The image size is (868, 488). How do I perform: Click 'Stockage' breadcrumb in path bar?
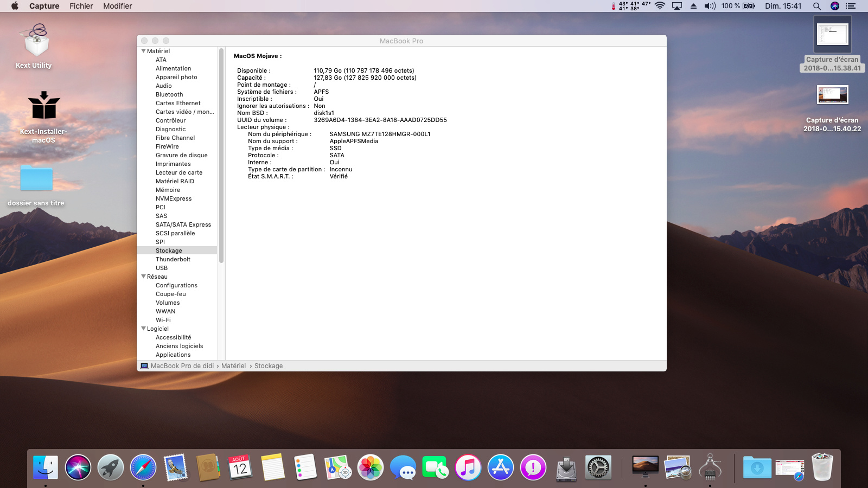tap(269, 366)
